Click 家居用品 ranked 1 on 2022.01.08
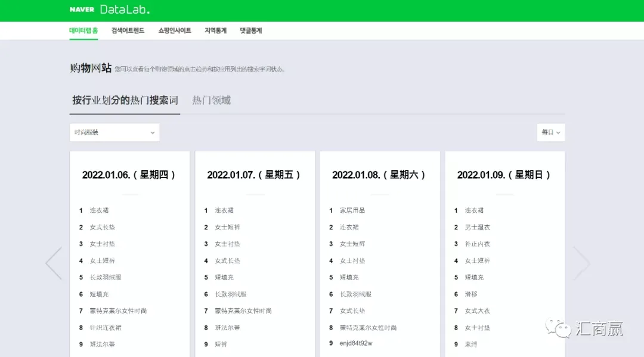The width and height of the screenshot is (644, 357). [x=352, y=210]
